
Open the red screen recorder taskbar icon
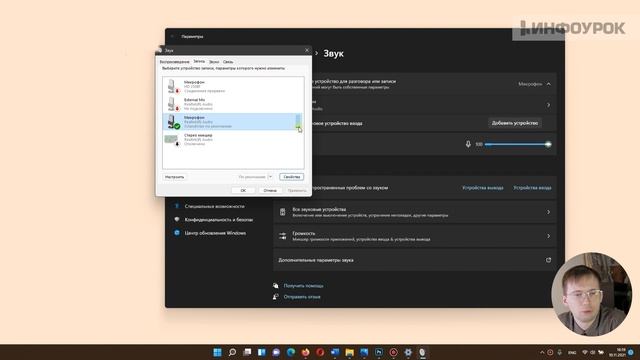click(x=393, y=352)
